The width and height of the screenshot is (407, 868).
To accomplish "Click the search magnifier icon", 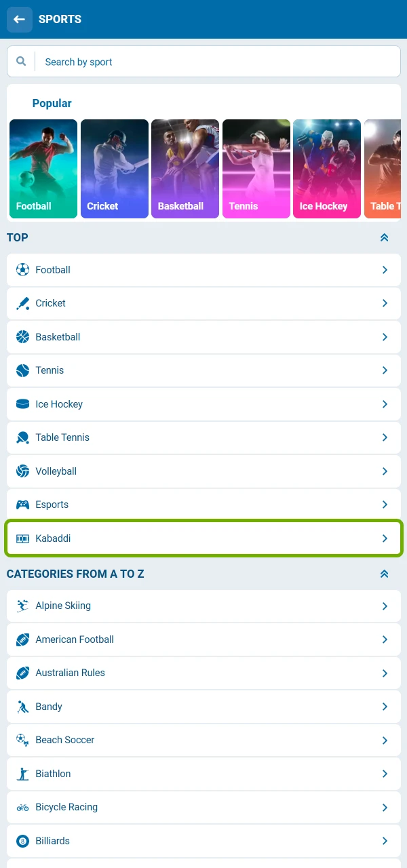I will pos(22,62).
